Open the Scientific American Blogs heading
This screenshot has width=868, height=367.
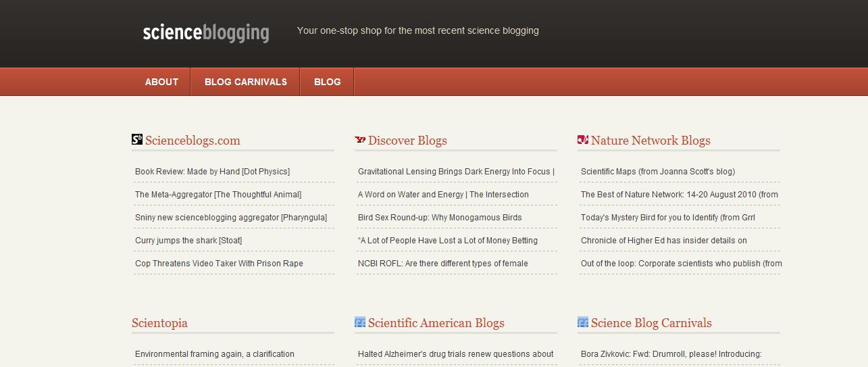pyautogui.click(x=436, y=323)
